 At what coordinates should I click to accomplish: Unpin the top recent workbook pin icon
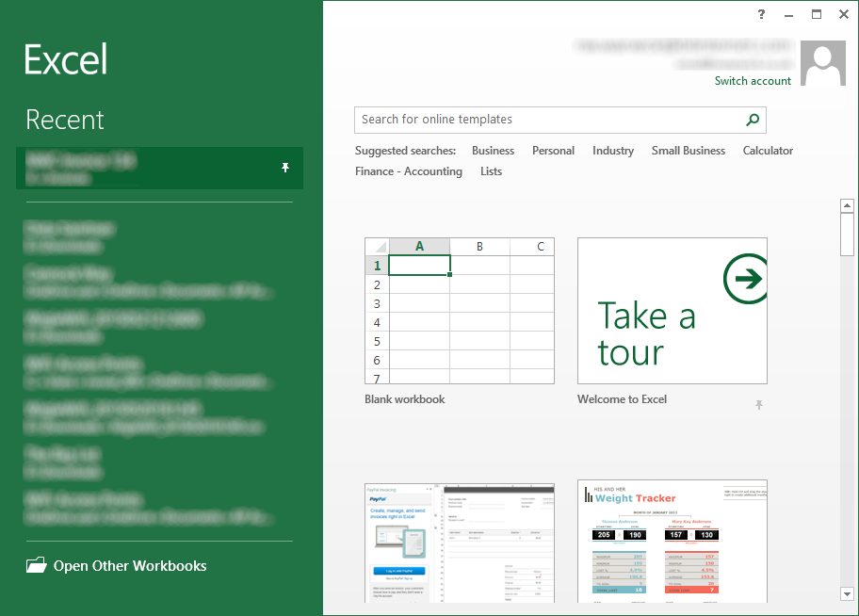285,168
